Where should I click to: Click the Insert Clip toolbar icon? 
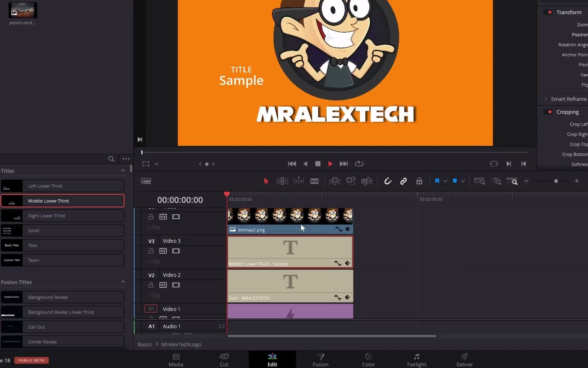point(335,181)
